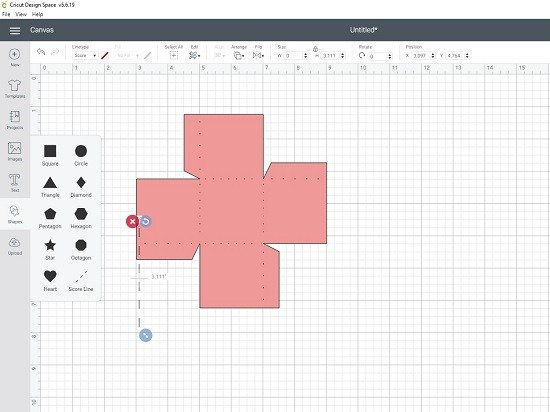Screen dimensions: 550x412
Task: Open the Projects panel
Action: click(15, 120)
